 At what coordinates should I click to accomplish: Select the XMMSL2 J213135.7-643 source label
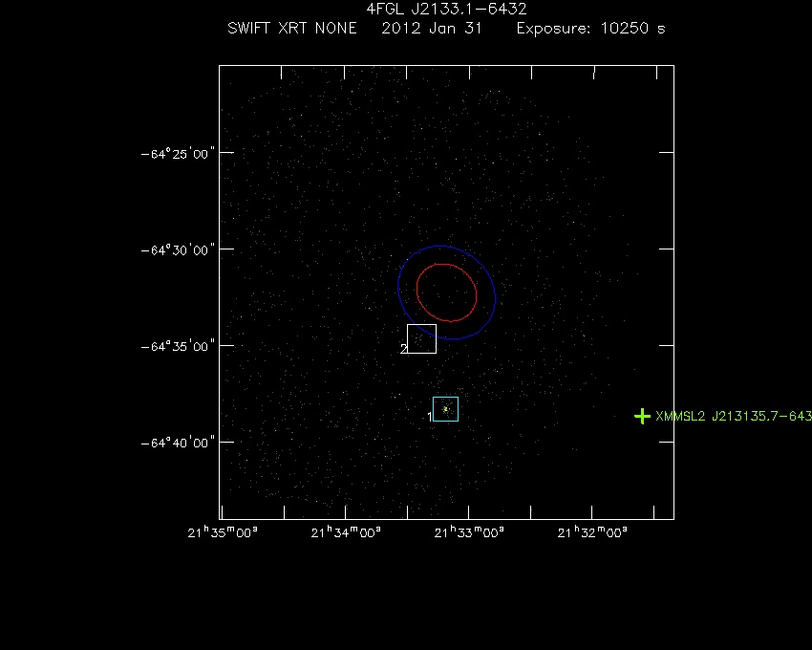coord(734,416)
